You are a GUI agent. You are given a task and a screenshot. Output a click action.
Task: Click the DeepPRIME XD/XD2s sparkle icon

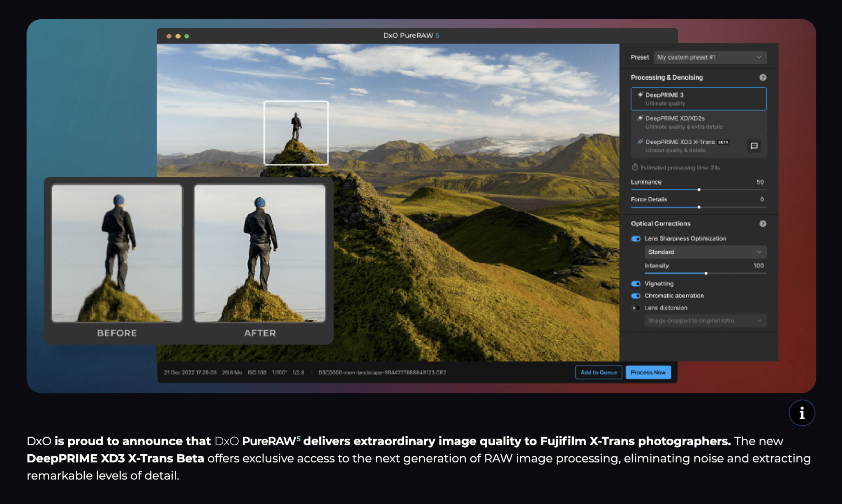[640, 118]
